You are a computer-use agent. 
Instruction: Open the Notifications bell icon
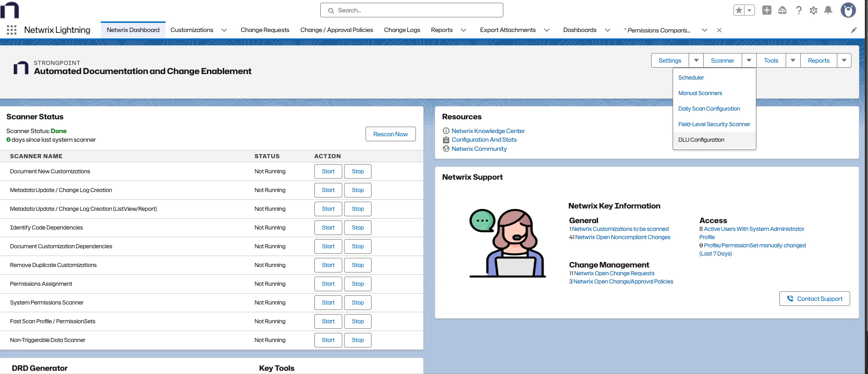click(x=828, y=10)
